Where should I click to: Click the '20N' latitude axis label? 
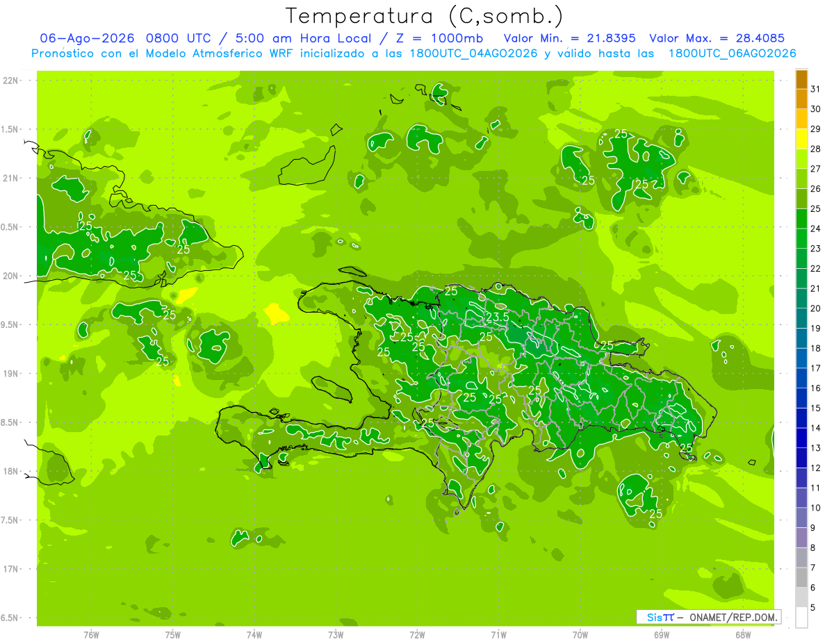coord(11,276)
